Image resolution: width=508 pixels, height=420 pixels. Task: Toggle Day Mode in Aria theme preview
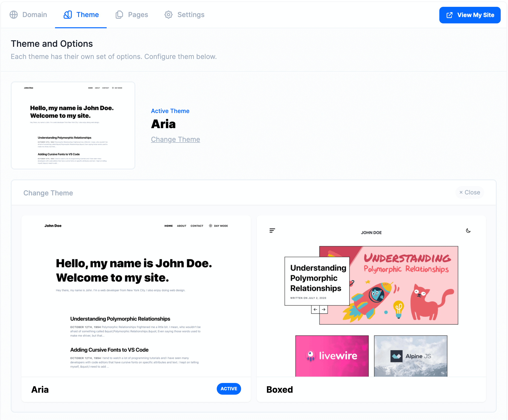[218, 225]
